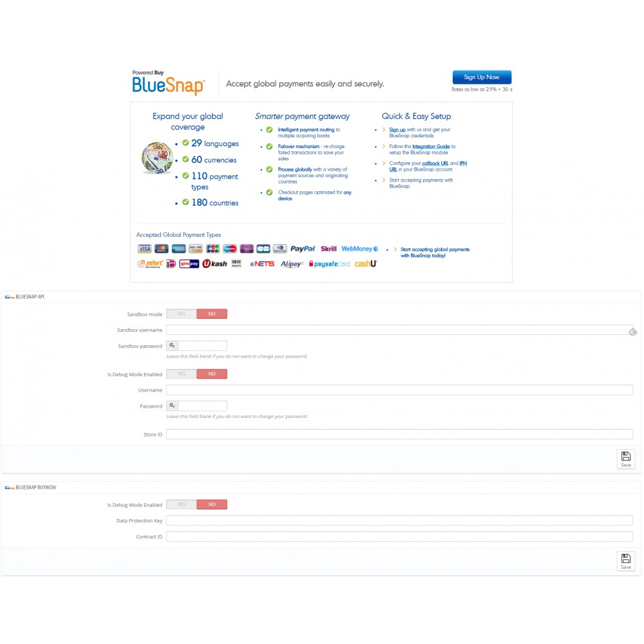This screenshot has height=644, width=644.
Task: Click the Diners Club card icon
Action: coord(280,249)
